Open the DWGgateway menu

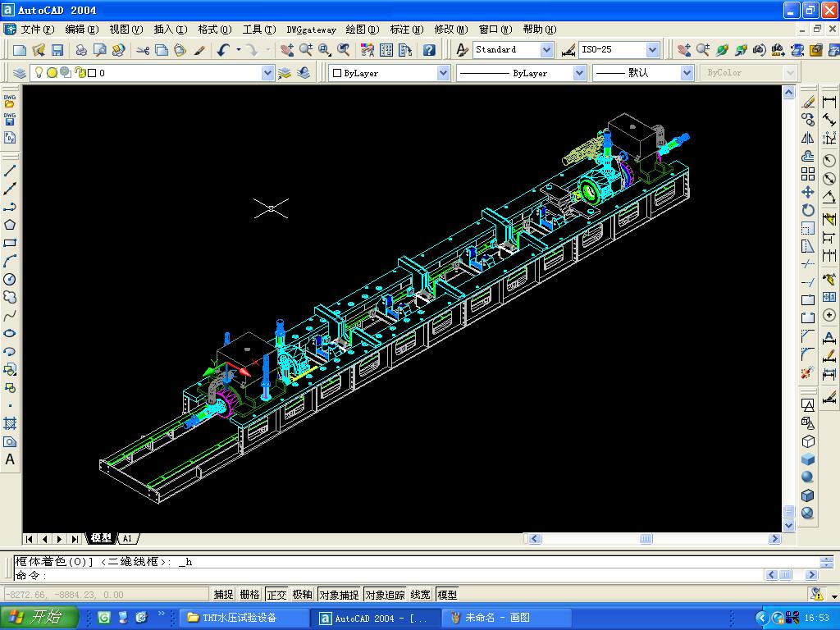(311, 30)
